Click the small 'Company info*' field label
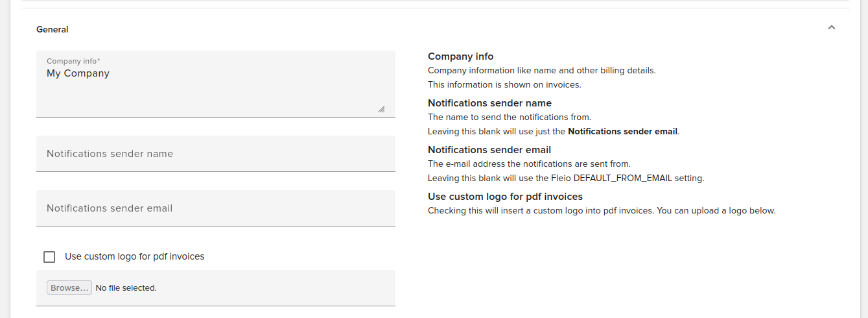 [x=73, y=62]
